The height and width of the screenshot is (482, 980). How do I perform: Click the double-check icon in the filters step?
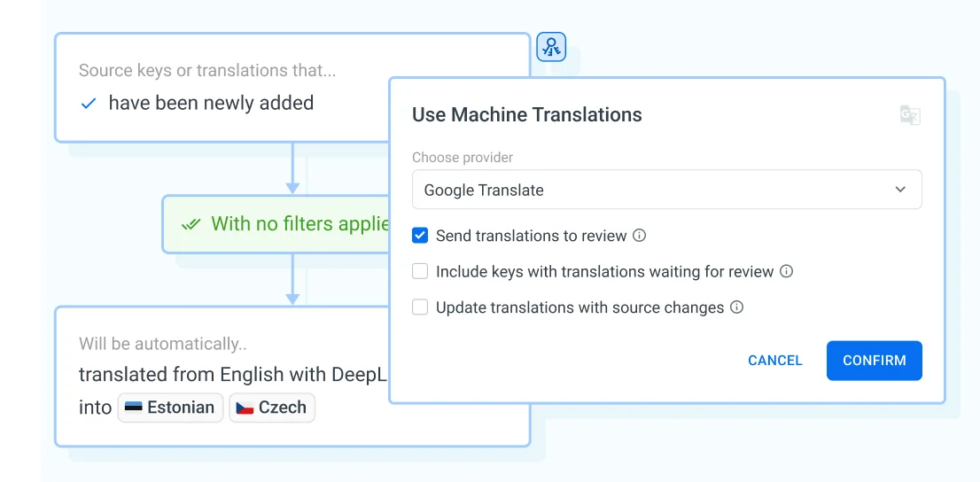191,224
